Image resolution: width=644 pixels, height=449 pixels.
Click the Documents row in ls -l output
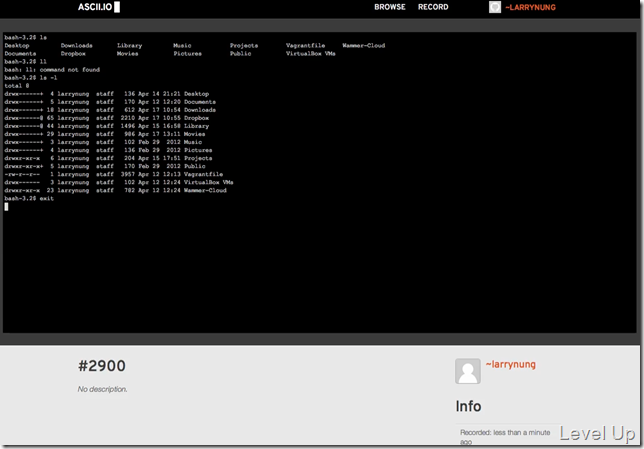pyautogui.click(x=110, y=102)
